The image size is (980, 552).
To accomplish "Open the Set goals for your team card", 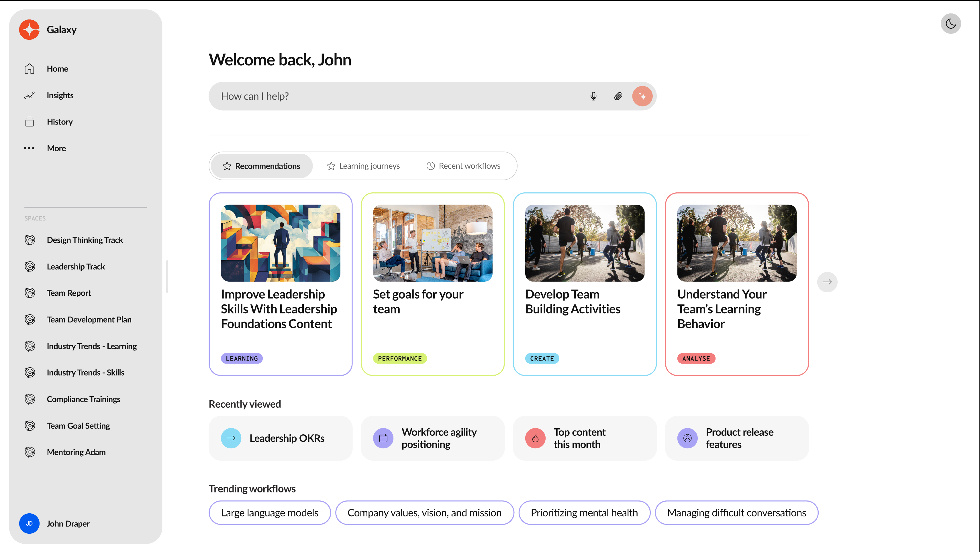I will tap(433, 284).
